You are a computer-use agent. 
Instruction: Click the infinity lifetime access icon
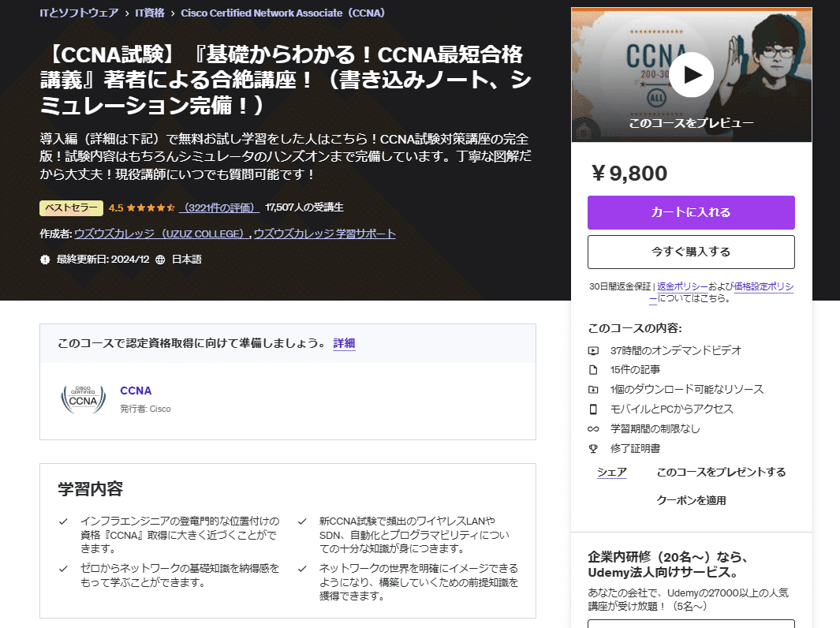pos(593,429)
